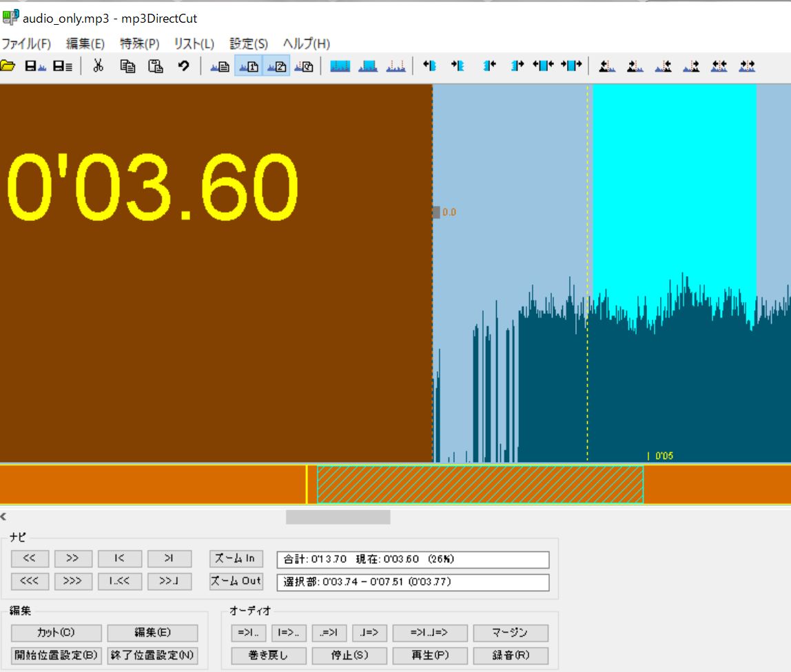Click the scissors cut icon in toolbar
Image resolution: width=791 pixels, height=672 pixels.
coord(98,66)
